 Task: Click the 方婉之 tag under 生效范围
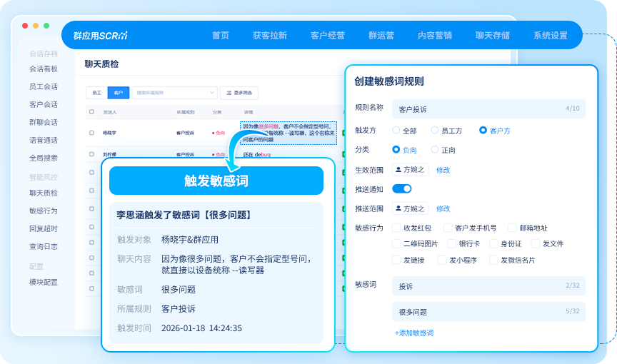(410, 170)
